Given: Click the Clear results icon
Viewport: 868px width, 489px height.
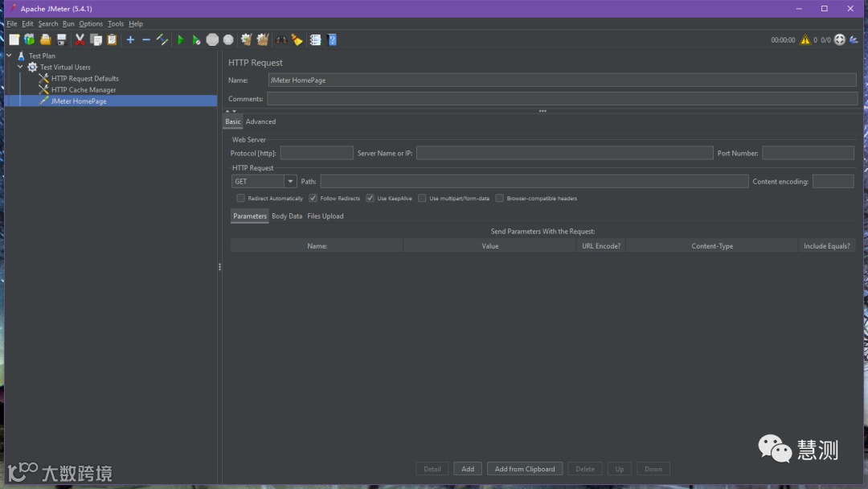Looking at the screenshot, I should coord(247,40).
